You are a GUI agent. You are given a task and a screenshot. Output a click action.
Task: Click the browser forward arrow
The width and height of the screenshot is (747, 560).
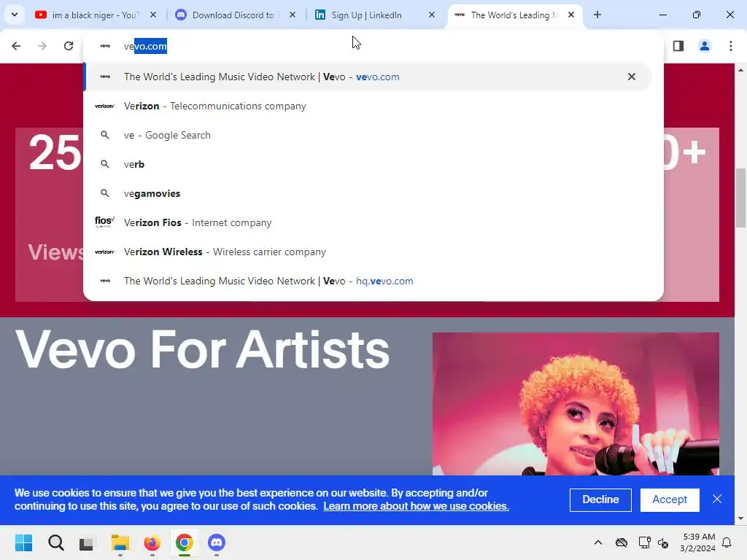point(42,46)
